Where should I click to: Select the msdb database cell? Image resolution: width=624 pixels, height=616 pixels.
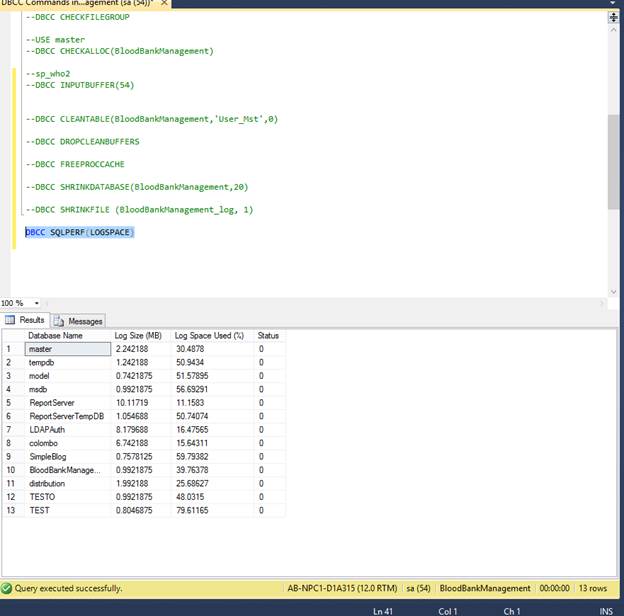pyautogui.click(x=68, y=390)
